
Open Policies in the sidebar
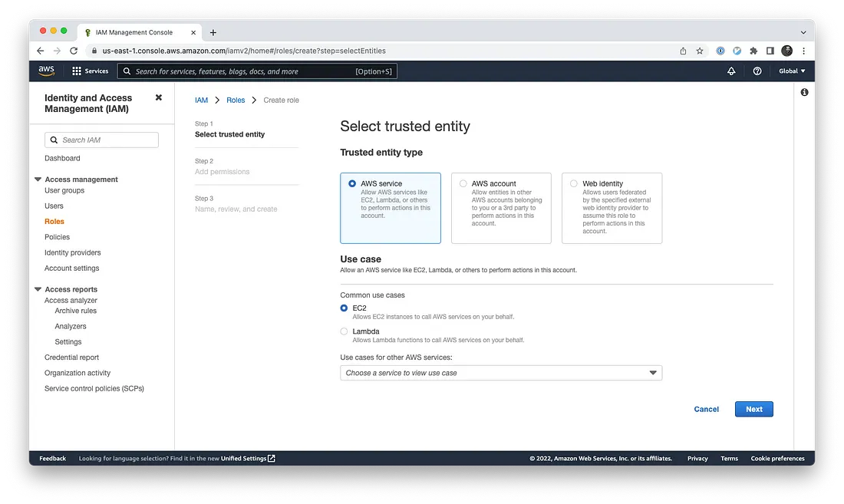pyautogui.click(x=57, y=237)
